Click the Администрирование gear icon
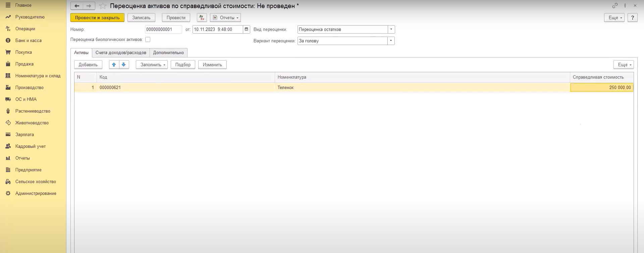Image resolution: width=644 pixels, height=253 pixels. 8,194
